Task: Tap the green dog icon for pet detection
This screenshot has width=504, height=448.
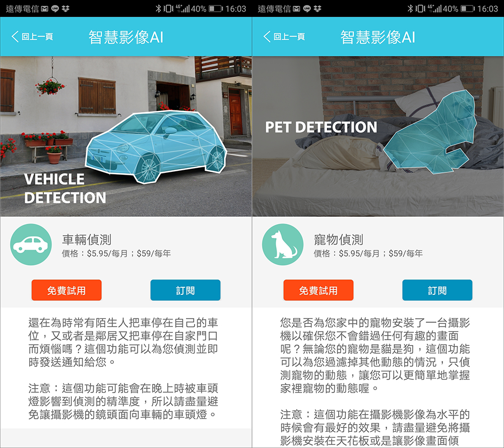Action: pos(283,244)
